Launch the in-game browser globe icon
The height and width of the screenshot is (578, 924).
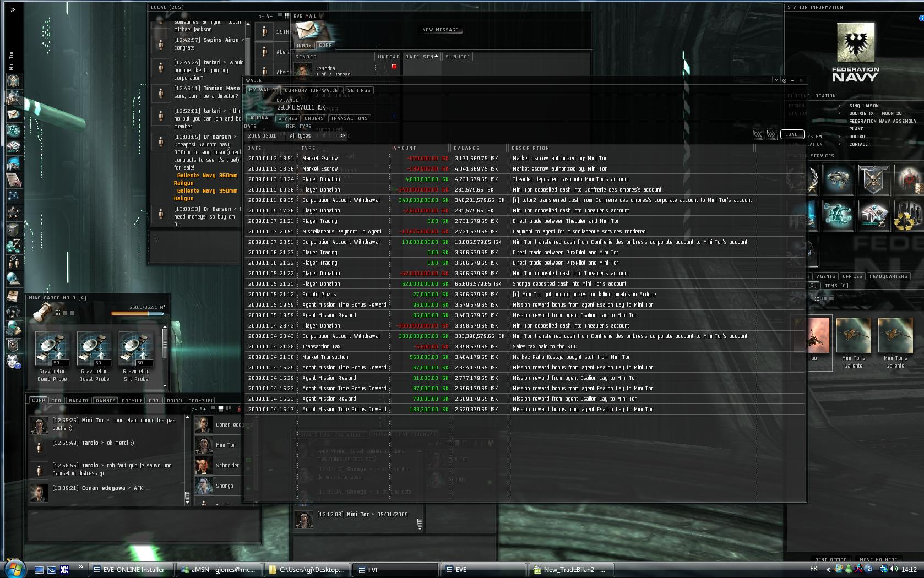[13, 279]
